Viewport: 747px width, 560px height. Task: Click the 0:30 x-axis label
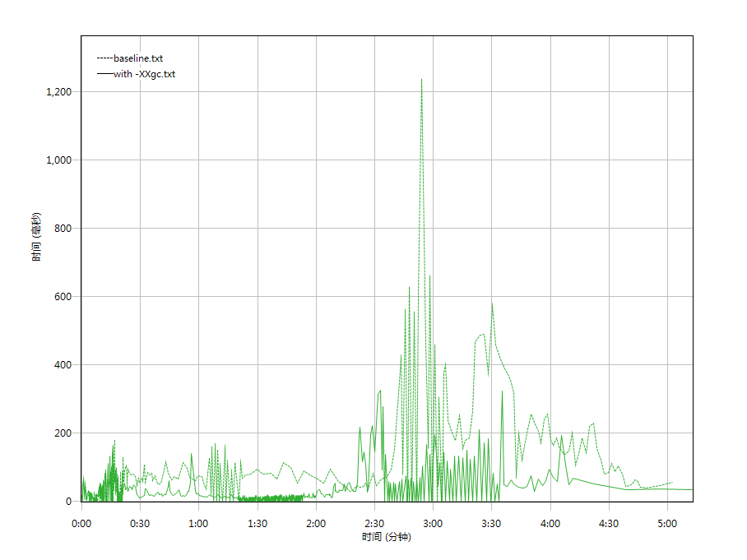point(140,524)
